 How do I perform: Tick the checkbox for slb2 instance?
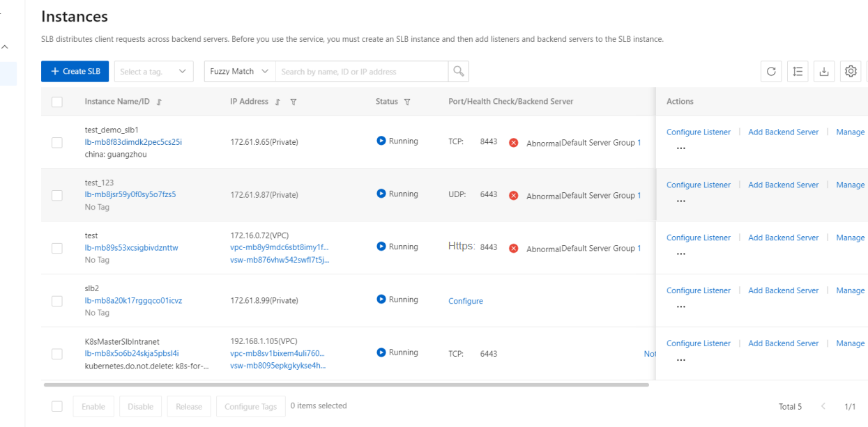coord(57,301)
